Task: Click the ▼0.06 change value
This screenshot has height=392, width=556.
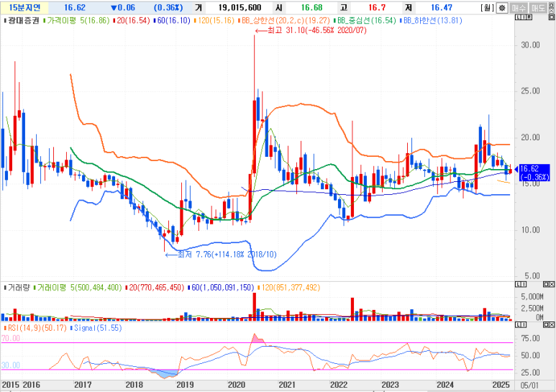Action: (123, 8)
